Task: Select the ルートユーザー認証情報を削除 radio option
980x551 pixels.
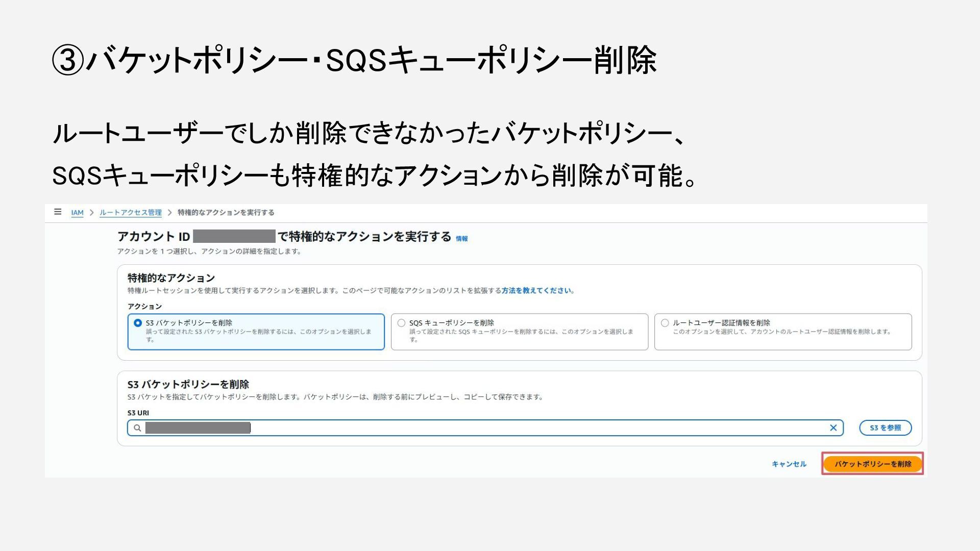Action: tap(665, 323)
